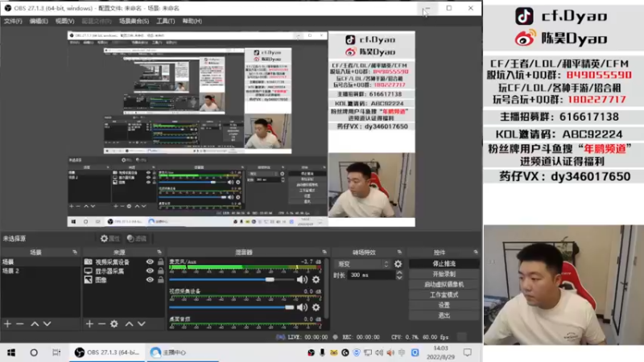Click the OBS logo in title bar

pos(8,8)
